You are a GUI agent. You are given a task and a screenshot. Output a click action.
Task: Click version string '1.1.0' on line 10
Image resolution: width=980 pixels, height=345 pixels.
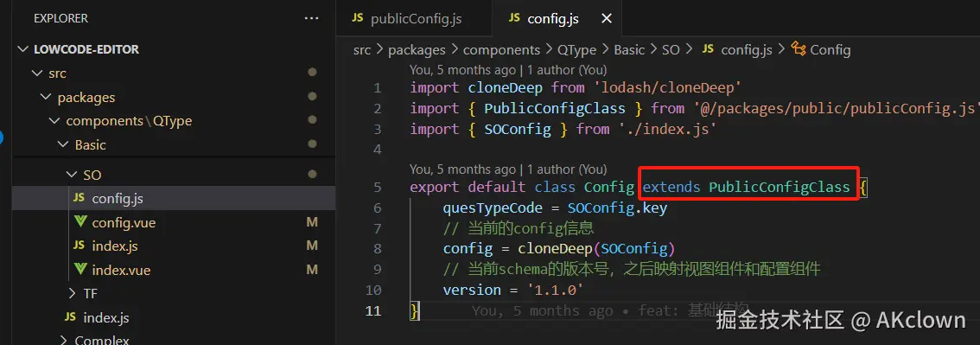tap(555, 290)
